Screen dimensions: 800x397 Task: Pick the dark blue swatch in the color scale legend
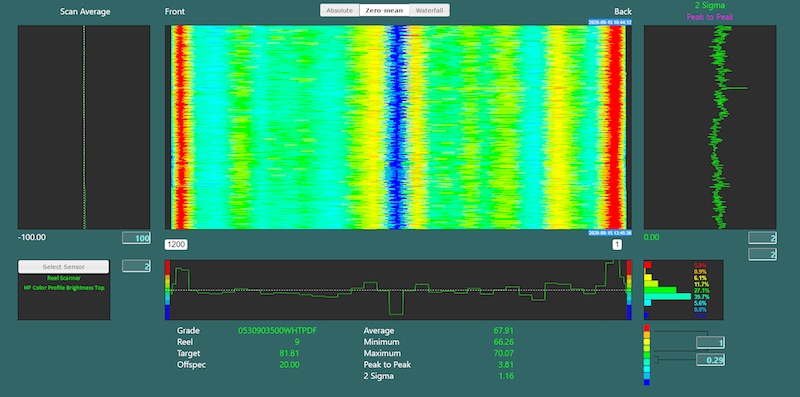647,382
